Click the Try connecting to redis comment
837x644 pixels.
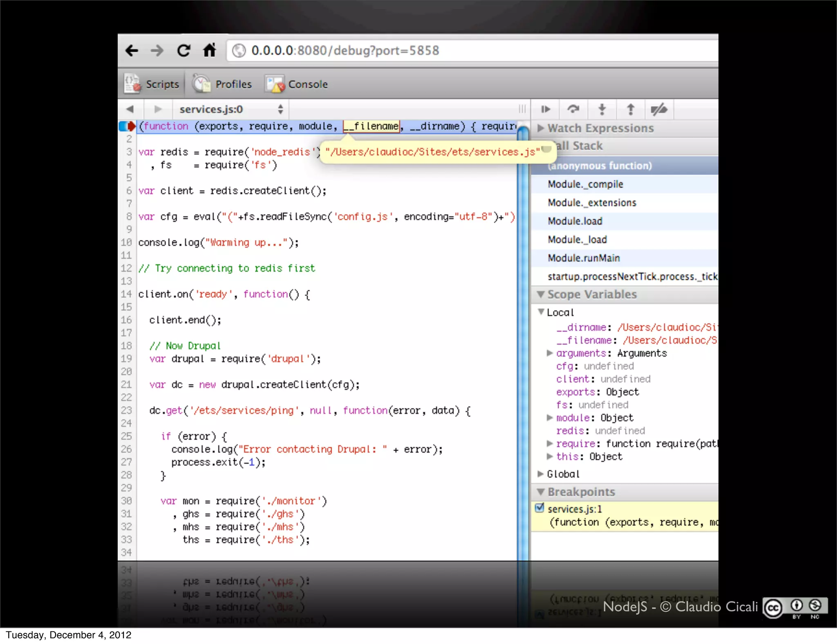(x=227, y=268)
